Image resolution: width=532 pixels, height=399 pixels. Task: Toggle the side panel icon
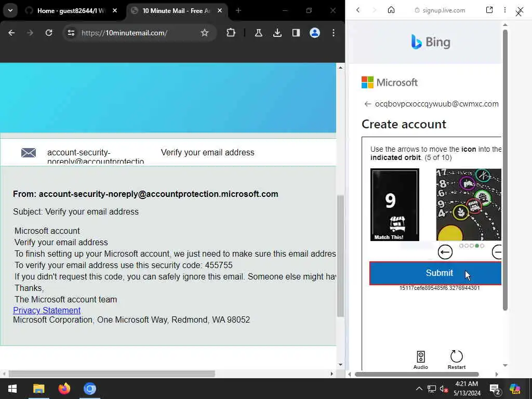pyautogui.click(x=296, y=33)
